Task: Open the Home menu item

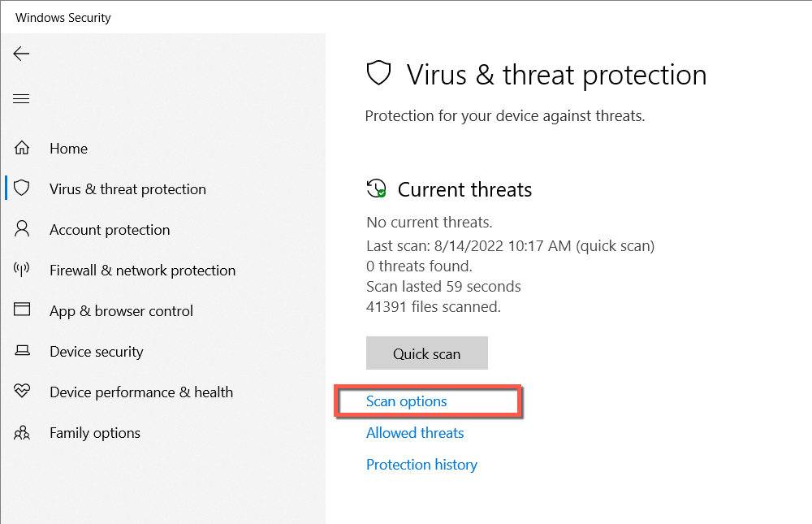Action: coord(68,149)
